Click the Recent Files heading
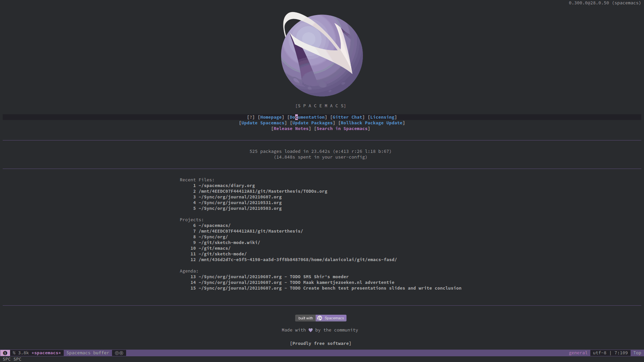This screenshot has height=362, width=644. point(197,180)
